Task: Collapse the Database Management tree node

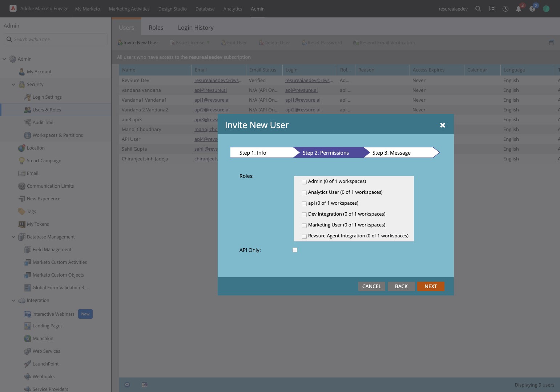Action: pos(13,237)
